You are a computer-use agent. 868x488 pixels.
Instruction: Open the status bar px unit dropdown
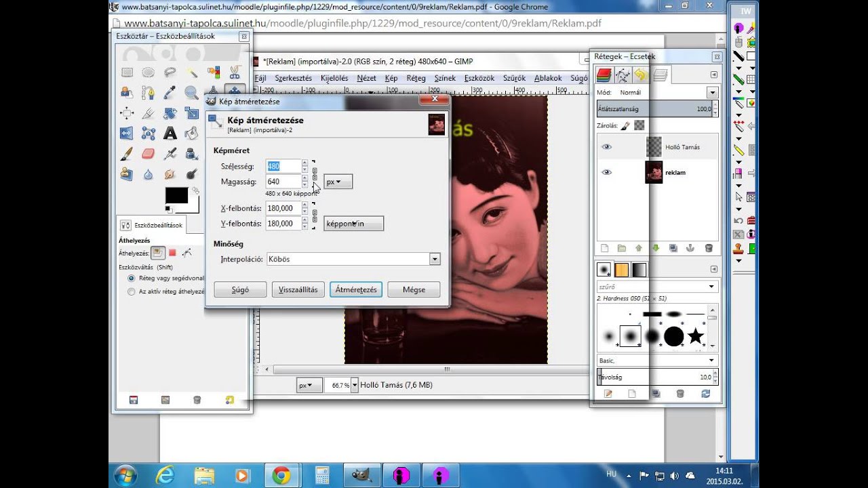click(309, 385)
